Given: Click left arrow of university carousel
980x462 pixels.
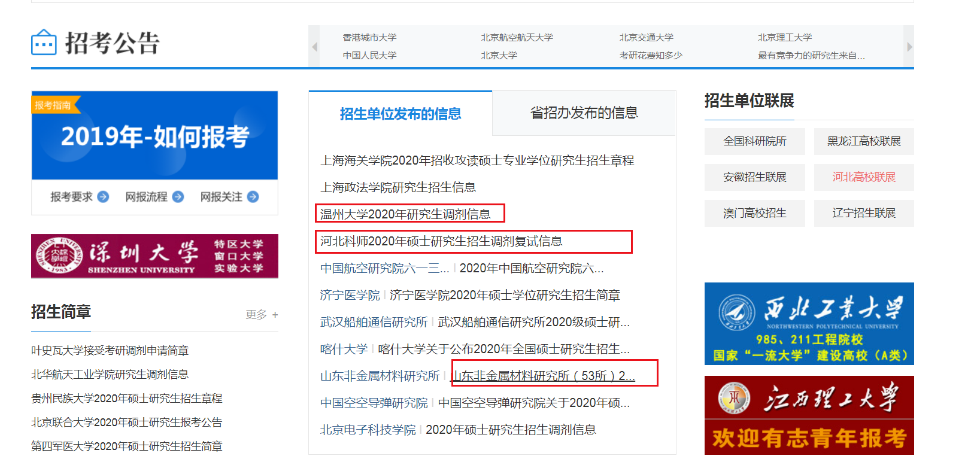Looking at the screenshot, I should [x=314, y=47].
